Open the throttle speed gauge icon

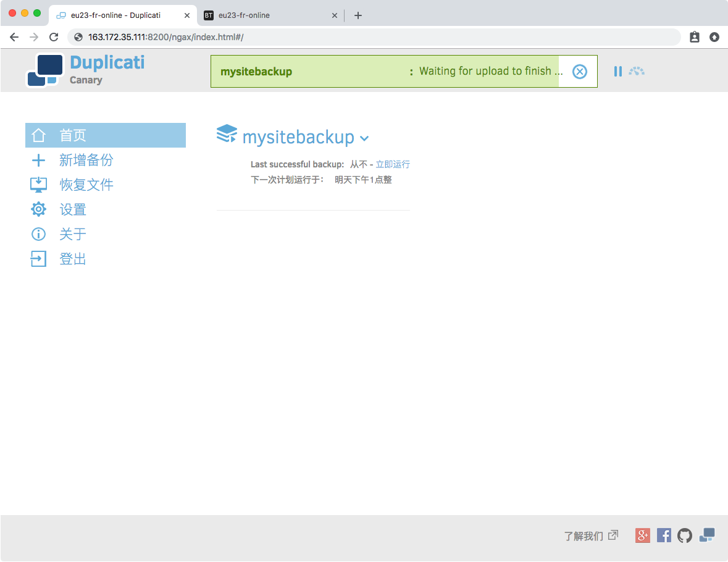point(637,71)
